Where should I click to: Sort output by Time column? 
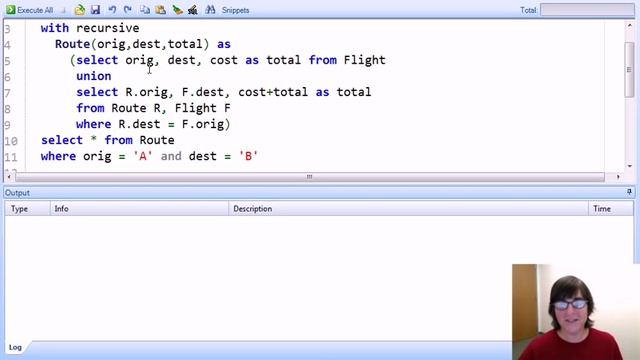click(611, 209)
